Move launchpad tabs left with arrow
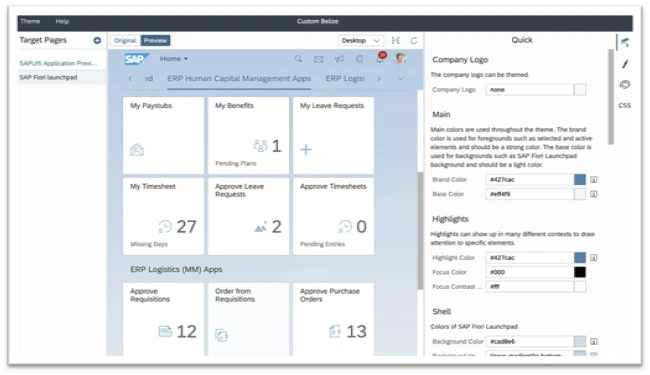 (x=130, y=78)
